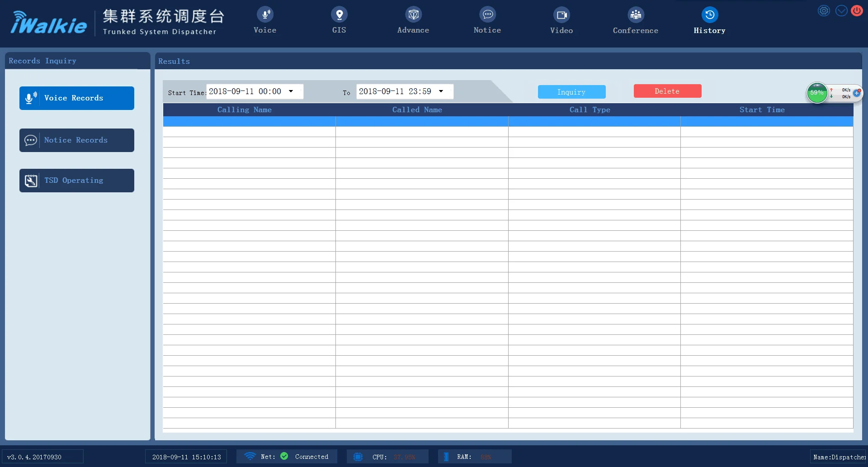Click the blue plus on speed widget
This screenshot has width=868, height=467.
point(857,93)
